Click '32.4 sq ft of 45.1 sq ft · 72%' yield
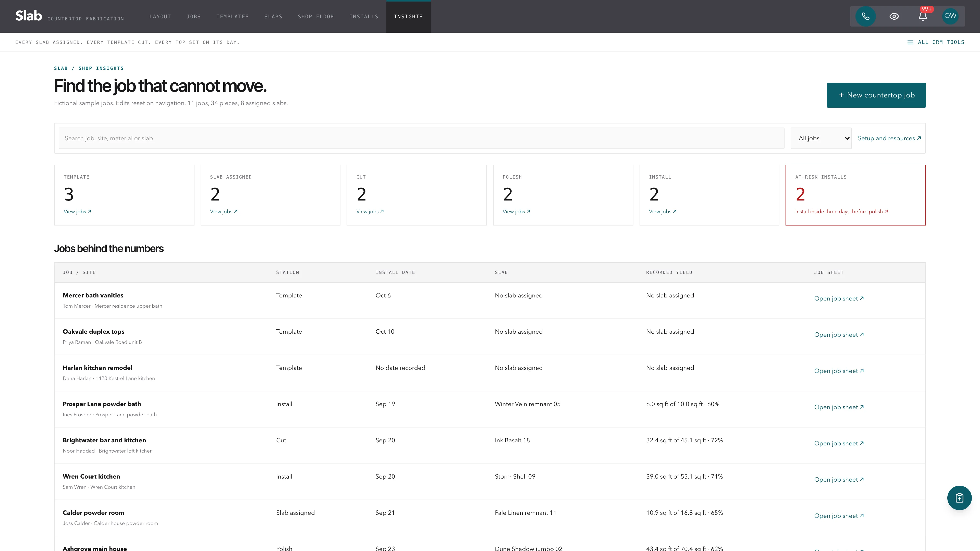Image resolution: width=980 pixels, height=551 pixels. tap(684, 440)
